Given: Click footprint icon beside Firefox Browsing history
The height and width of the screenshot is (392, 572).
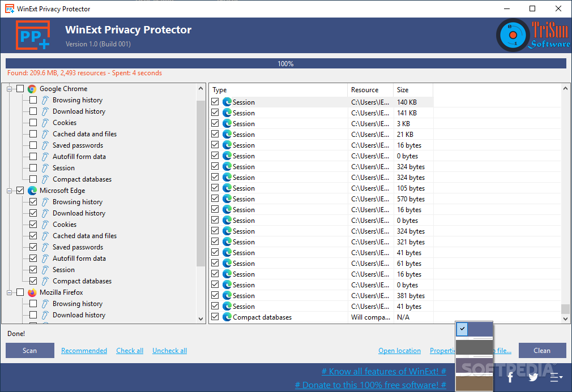Looking at the screenshot, I should pos(45,304).
